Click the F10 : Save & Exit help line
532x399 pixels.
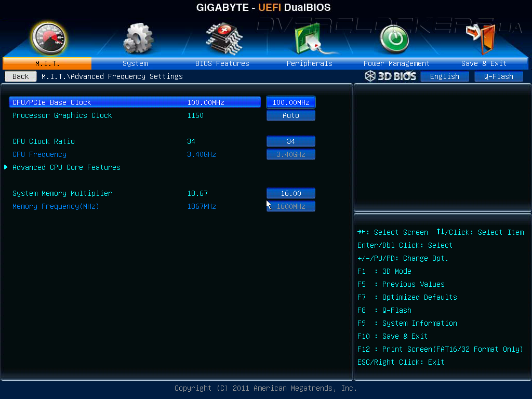click(393, 336)
